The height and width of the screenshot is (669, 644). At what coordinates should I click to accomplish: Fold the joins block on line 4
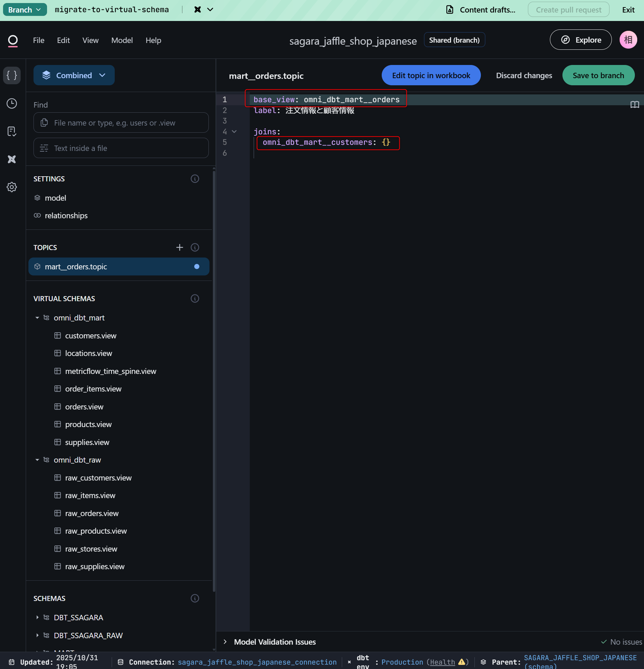234,132
